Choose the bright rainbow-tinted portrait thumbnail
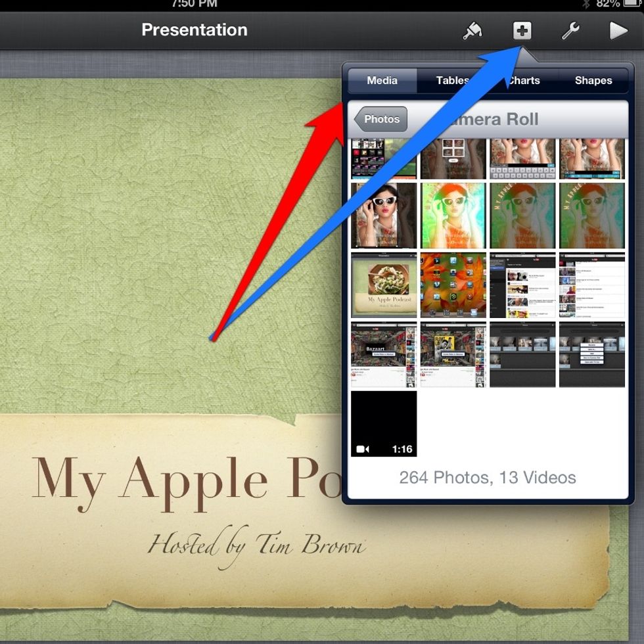644x644 pixels. point(453,216)
